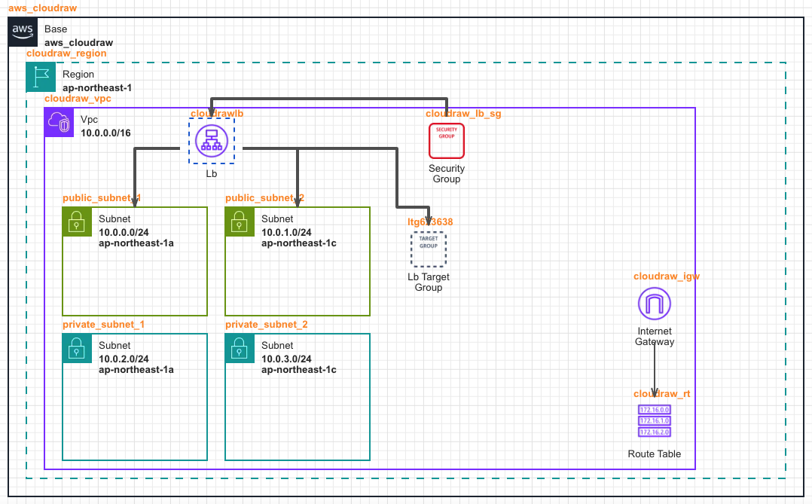
Task: Click the private_subnet_1 lock icon
Action: (x=77, y=348)
